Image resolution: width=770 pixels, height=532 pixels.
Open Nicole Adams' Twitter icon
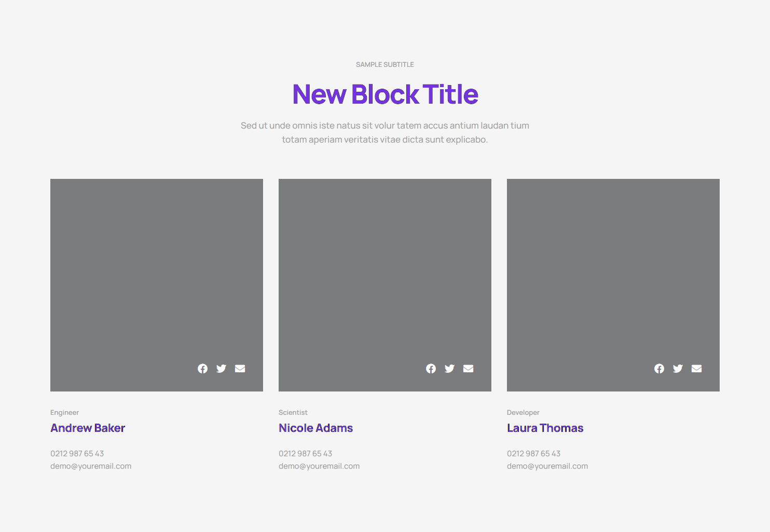(x=449, y=369)
